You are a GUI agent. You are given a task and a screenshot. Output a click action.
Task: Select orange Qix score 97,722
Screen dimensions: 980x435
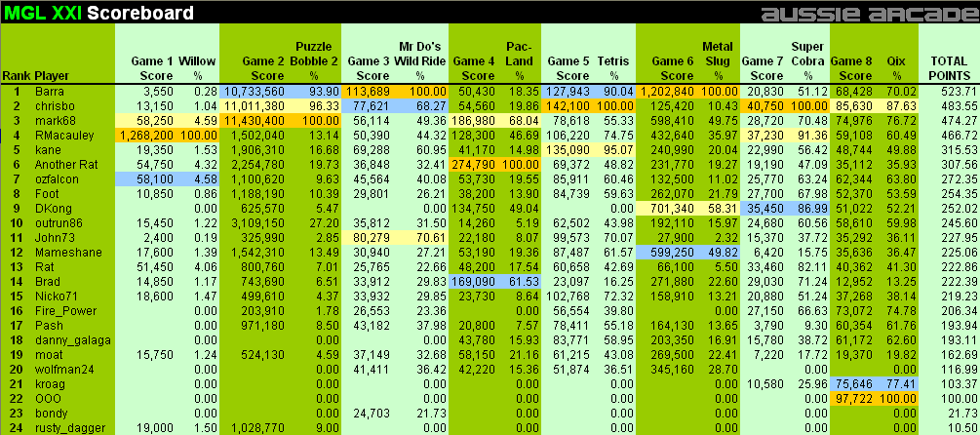coord(852,398)
